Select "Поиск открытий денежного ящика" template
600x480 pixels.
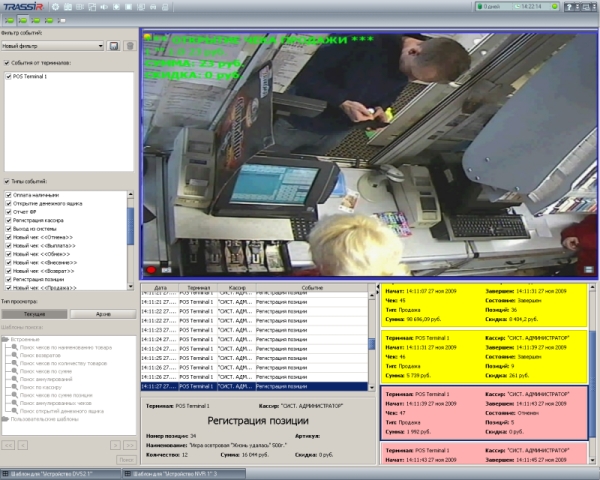[x=62, y=411]
